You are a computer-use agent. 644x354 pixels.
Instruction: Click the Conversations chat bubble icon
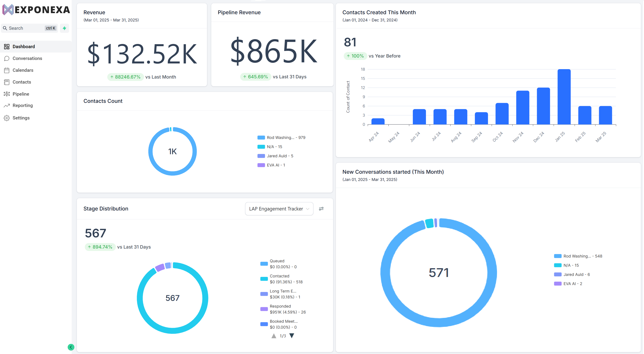[x=7, y=58]
